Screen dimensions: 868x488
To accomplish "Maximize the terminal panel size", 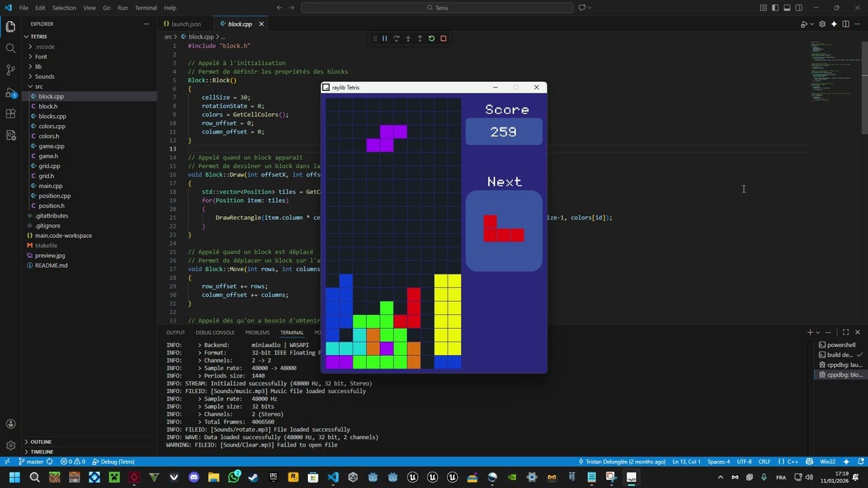I will point(846,332).
